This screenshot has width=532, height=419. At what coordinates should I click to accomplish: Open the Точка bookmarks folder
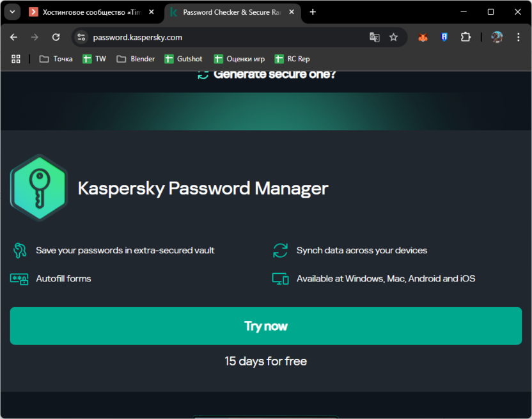[56, 59]
